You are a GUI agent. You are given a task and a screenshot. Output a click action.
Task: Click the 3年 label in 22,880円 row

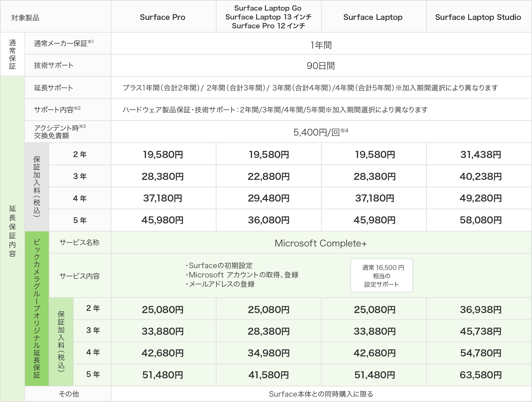tap(80, 176)
